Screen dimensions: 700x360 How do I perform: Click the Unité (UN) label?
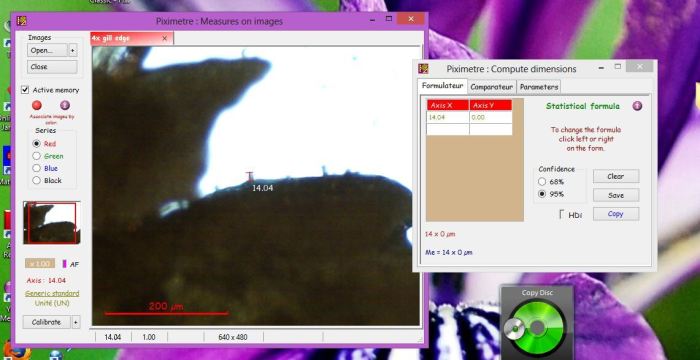coord(52,303)
